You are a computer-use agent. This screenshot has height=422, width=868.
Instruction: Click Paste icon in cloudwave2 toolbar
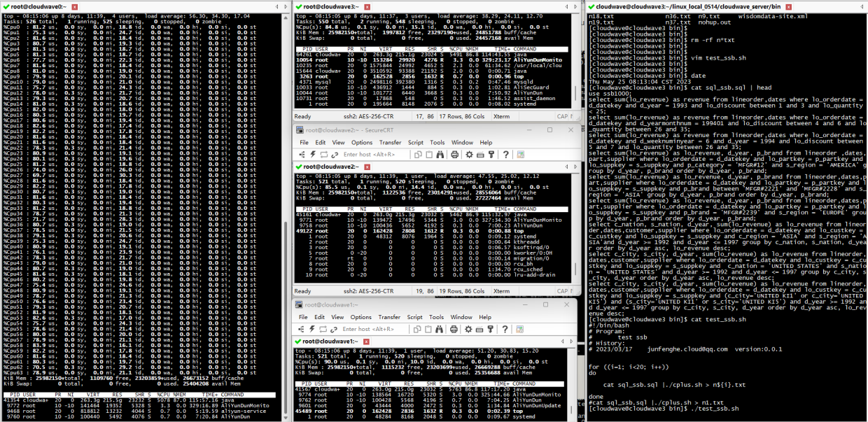(429, 155)
